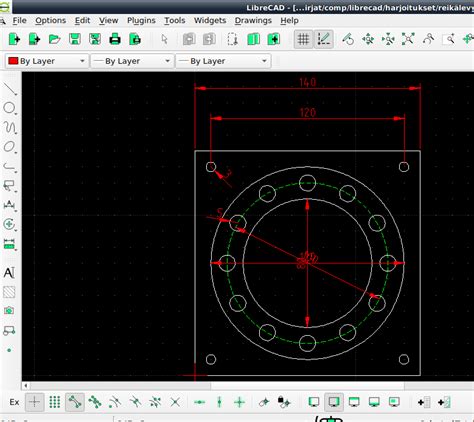Screen dimensions: 474x422
Task: Select the Text tool in left toolbar
Action: point(9,273)
